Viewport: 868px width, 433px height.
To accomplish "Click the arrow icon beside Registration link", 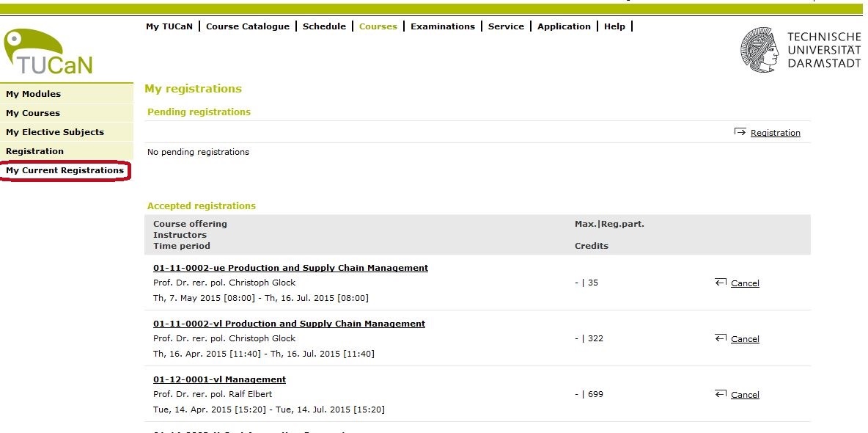I will click(x=740, y=132).
